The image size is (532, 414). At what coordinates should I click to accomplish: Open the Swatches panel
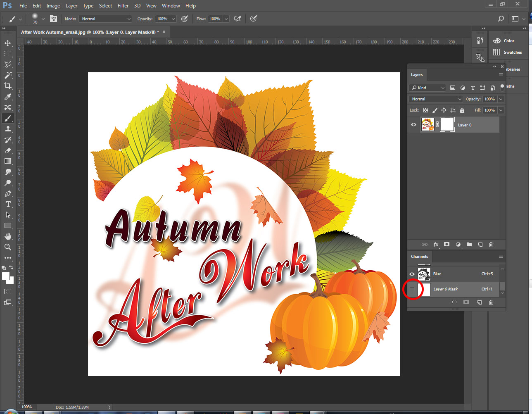508,52
